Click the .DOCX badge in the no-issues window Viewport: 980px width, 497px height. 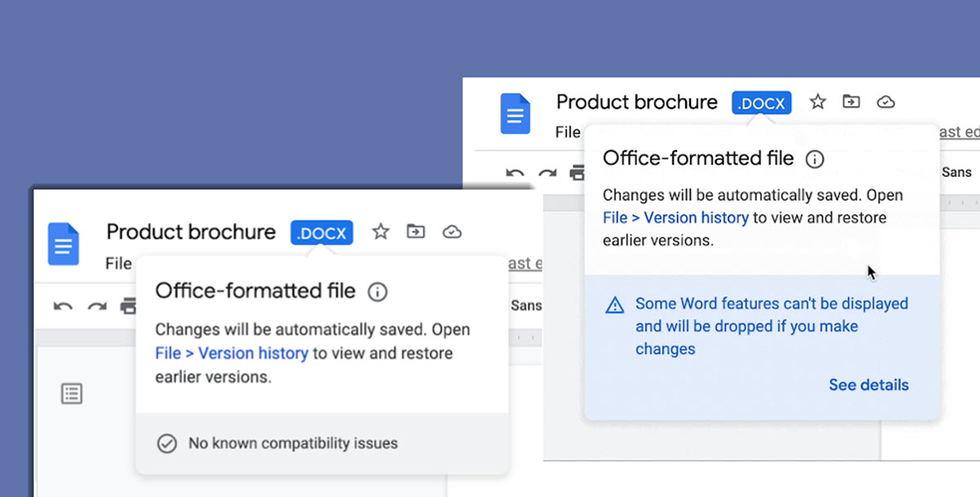[322, 233]
